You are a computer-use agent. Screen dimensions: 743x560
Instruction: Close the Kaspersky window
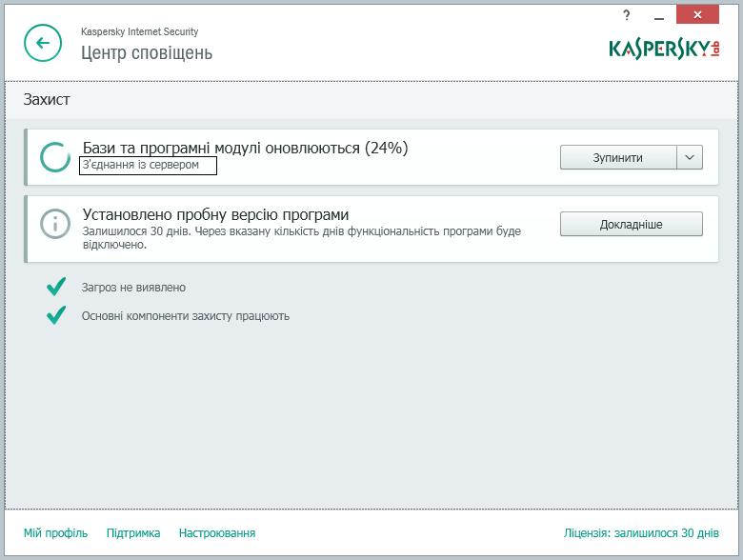click(697, 14)
